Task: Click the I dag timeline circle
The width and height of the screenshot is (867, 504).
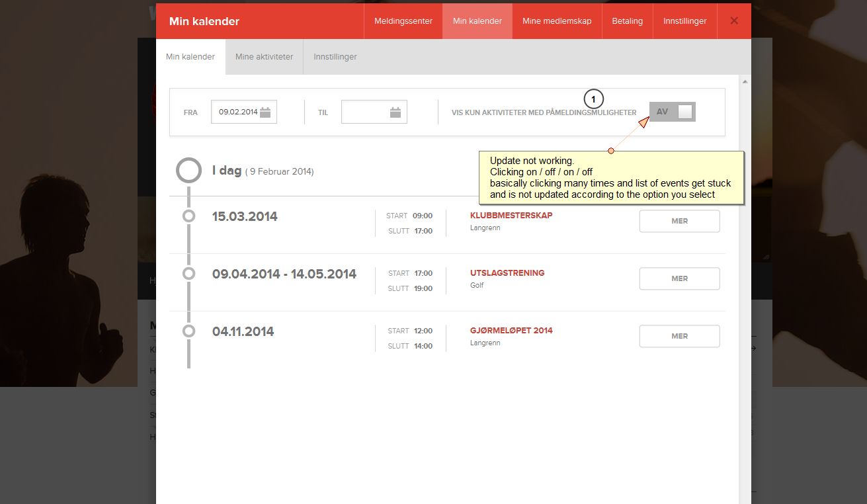Action: (188, 171)
